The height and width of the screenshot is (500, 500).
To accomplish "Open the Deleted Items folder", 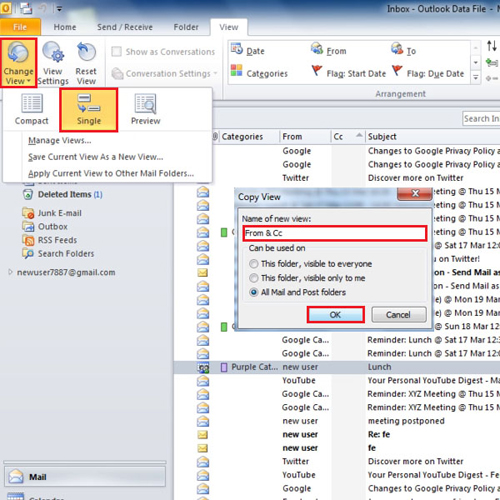I will coord(63,194).
